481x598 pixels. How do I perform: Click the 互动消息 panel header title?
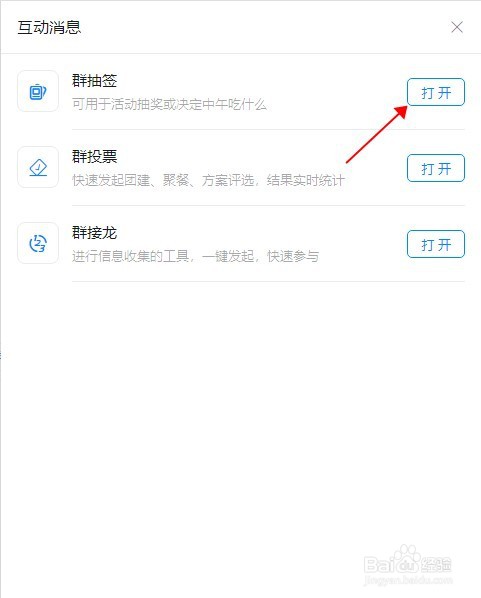[x=49, y=27]
